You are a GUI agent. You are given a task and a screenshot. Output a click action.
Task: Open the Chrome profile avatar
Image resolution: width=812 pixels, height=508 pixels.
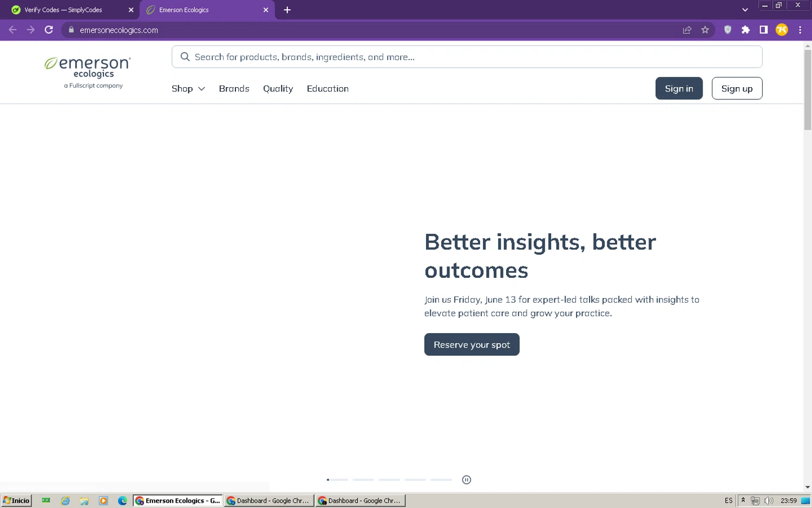click(782, 30)
